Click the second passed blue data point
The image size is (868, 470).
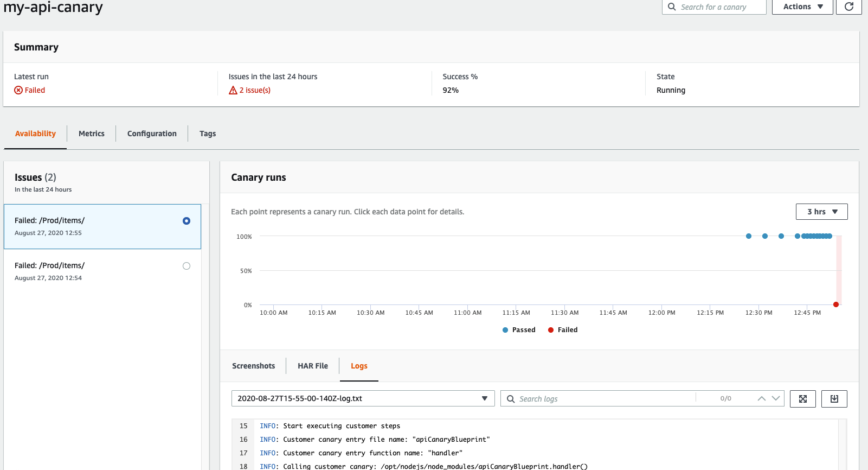click(x=765, y=236)
